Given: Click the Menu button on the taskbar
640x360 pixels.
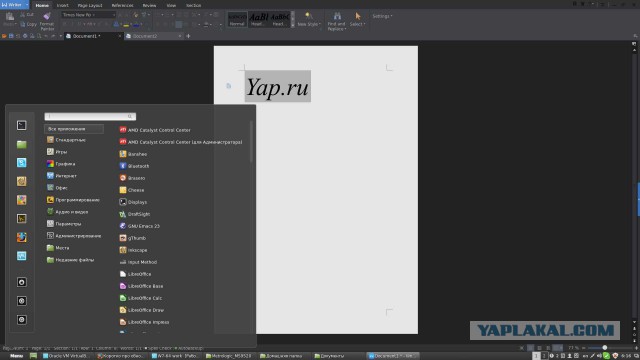Looking at the screenshot, I should coord(16,356).
